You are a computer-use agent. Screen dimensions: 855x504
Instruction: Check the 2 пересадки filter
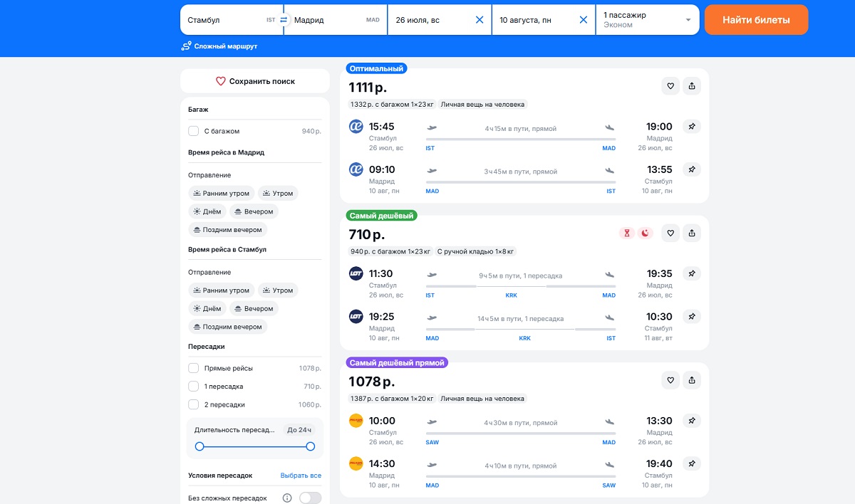click(x=193, y=404)
